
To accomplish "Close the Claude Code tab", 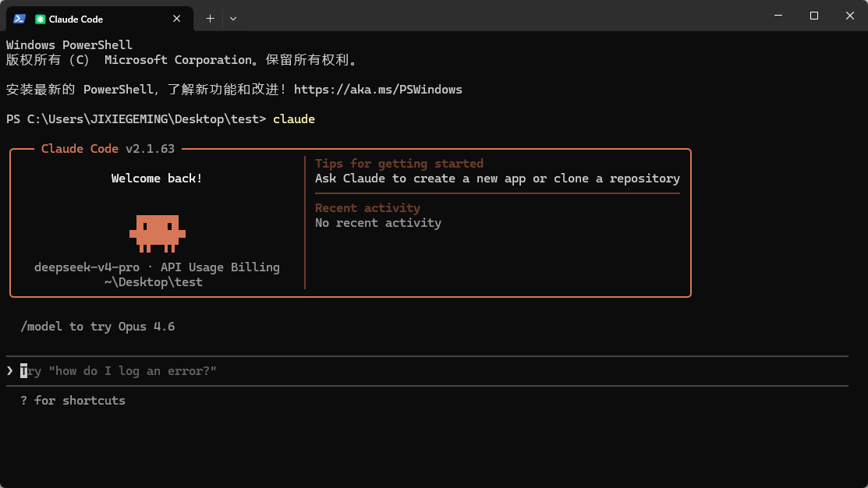I will (x=176, y=19).
